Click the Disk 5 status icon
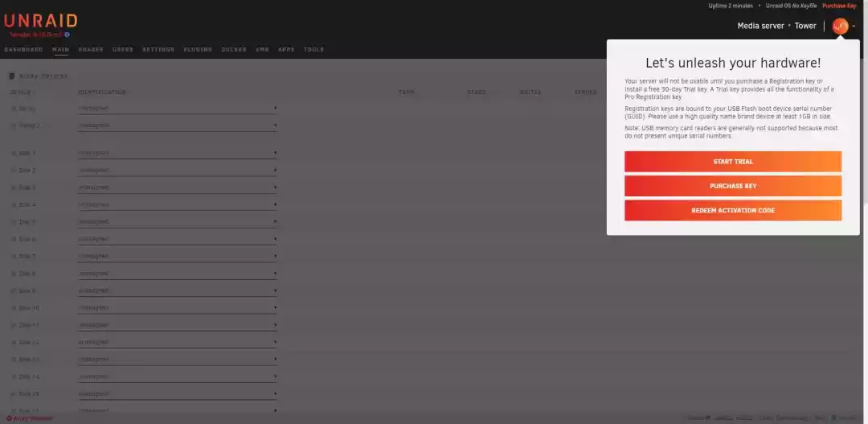Image resolution: width=868 pixels, height=424 pixels. click(14, 222)
